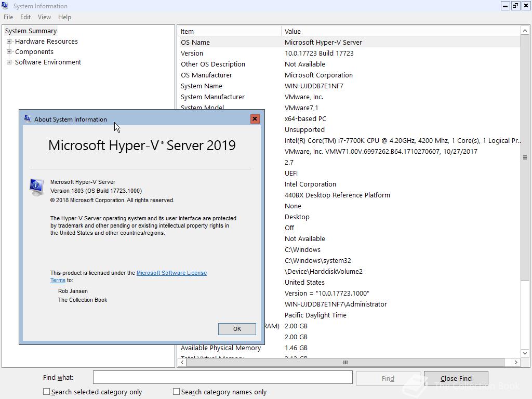The image size is (532, 399).
Task: Select the OS Manufacturer row
Action: point(349,75)
